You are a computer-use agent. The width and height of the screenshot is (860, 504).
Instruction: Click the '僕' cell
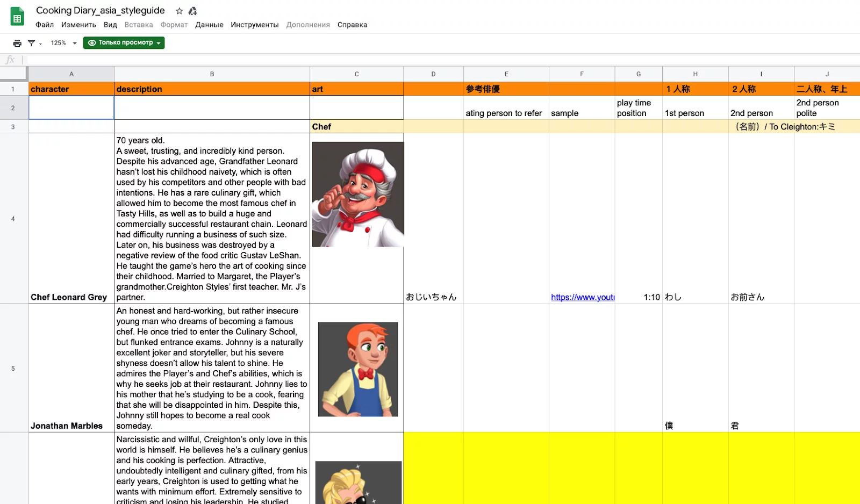coord(695,368)
